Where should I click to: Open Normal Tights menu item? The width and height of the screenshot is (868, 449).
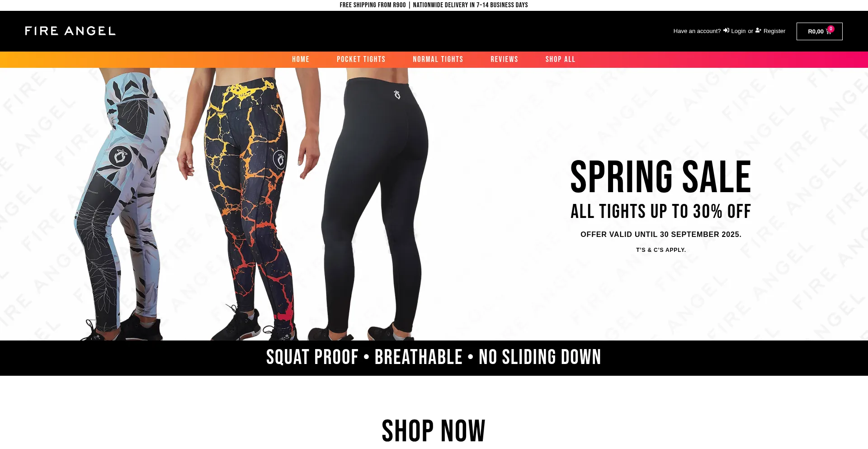pyautogui.click(x=438, y=59)
